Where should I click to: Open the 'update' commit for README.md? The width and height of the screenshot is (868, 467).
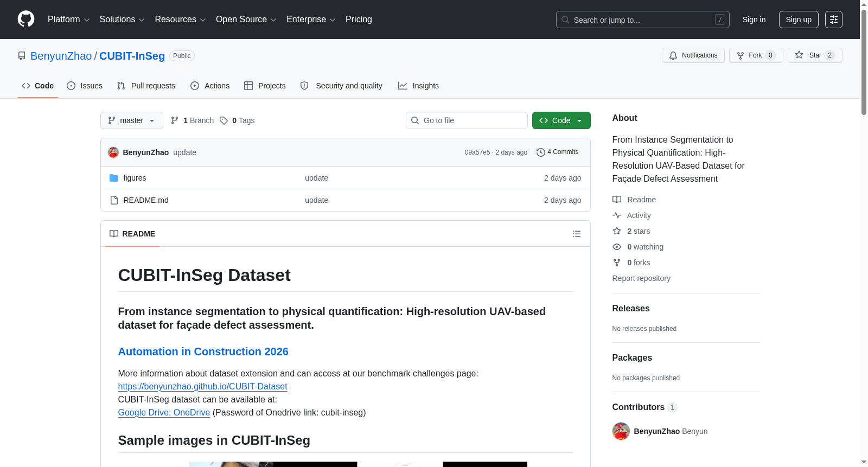[316, 200]
